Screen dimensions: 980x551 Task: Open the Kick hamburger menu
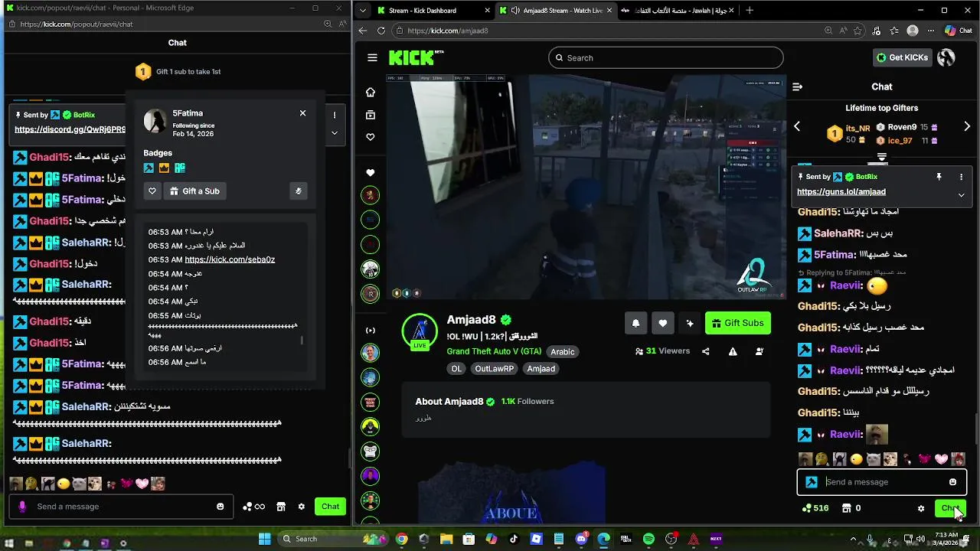pos(372,57)
